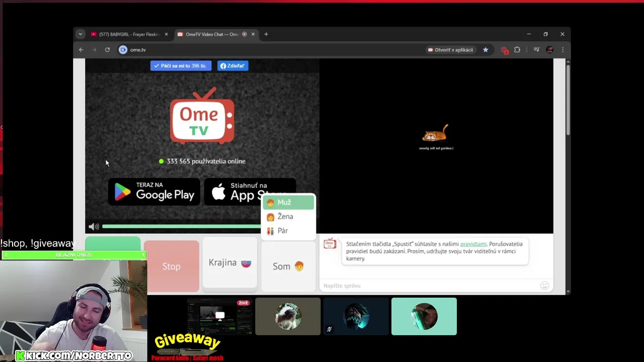The height and width of the screenshot is (362, 644).
Task: Close the BABYGIRL YouTube tab
Action: tap(167, 34)
